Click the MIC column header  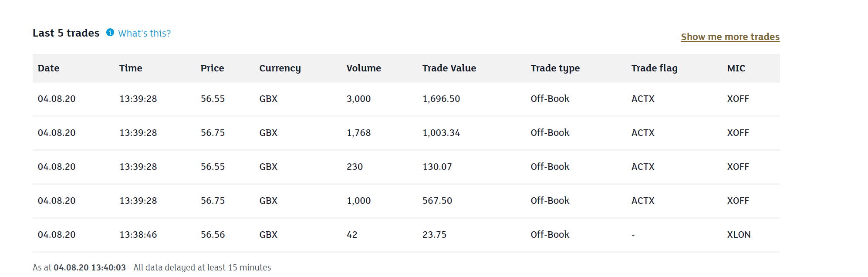736,68
